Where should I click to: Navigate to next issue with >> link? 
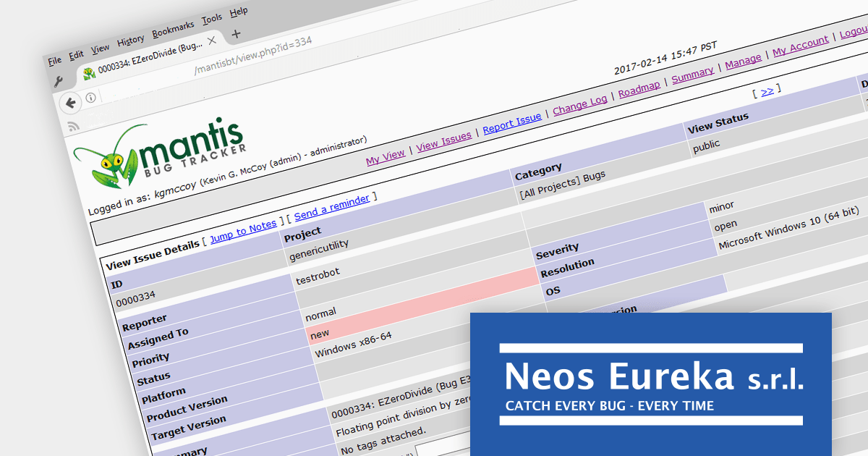[767, 91]
